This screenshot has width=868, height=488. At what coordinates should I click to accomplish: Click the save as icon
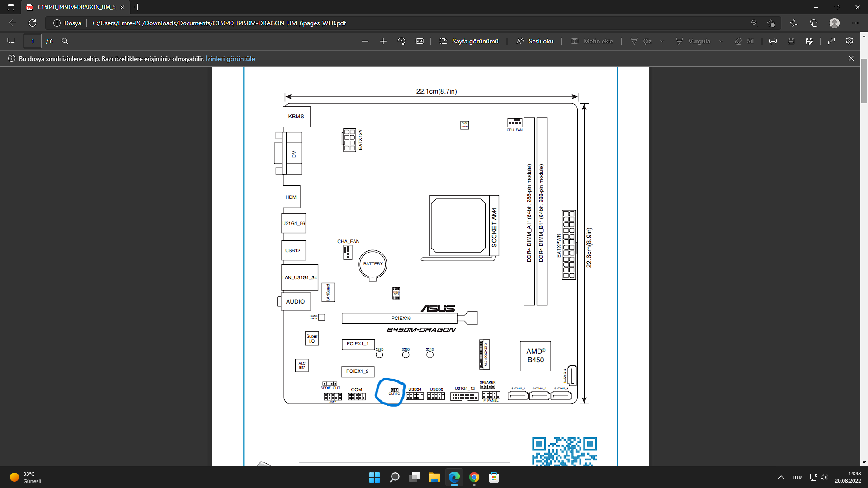[x=809, y=41]
